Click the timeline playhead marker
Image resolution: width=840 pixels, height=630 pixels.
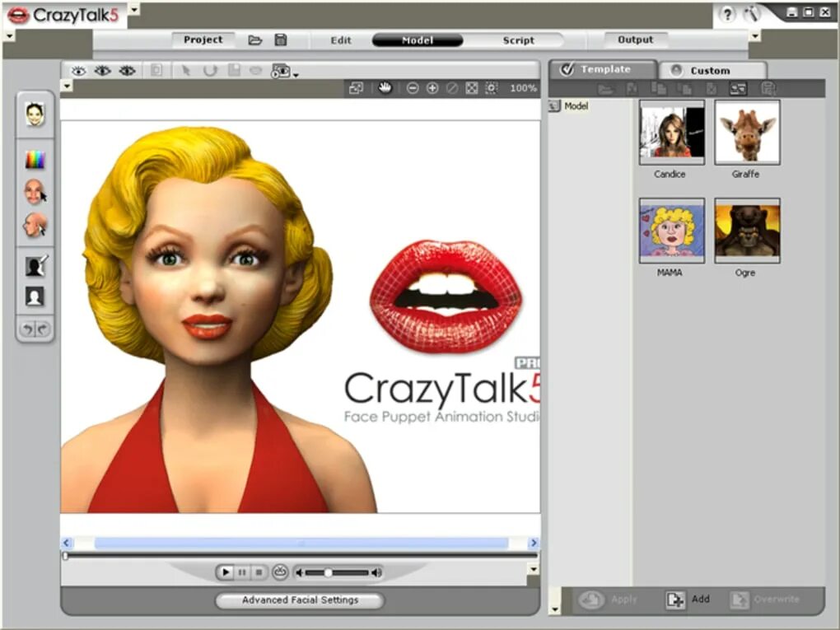(65, 556)
